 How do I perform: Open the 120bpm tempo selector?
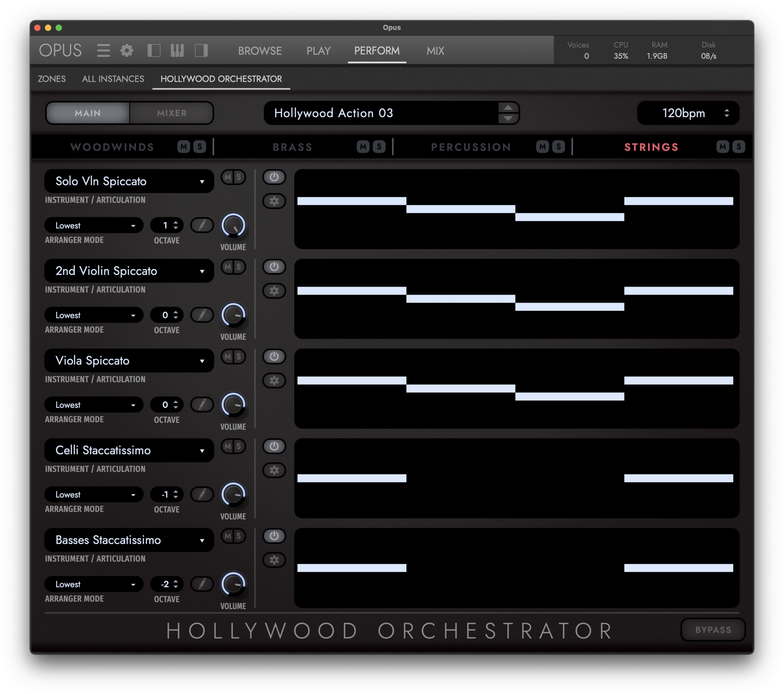[688, 113]
